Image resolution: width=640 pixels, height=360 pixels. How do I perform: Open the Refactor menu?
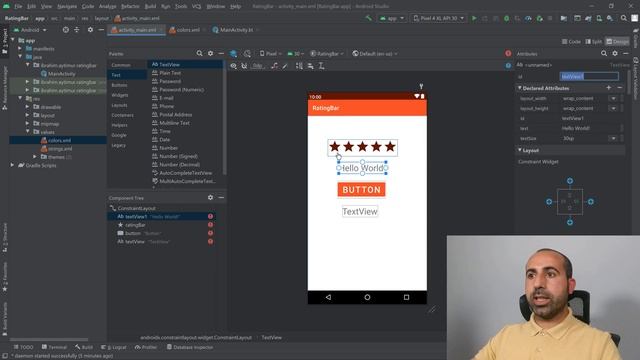pos(130,7)
